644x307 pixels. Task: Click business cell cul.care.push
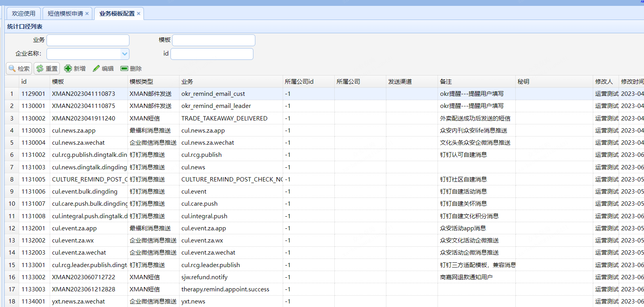pos(231,203)
